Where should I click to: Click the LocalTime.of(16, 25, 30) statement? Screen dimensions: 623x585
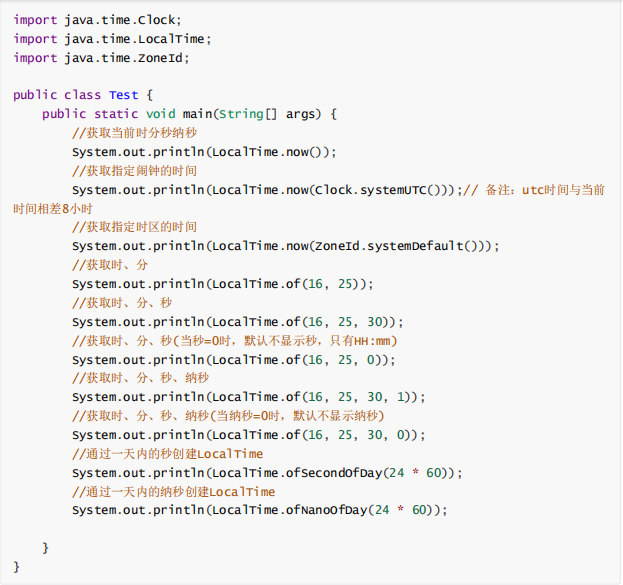(237, 322)
